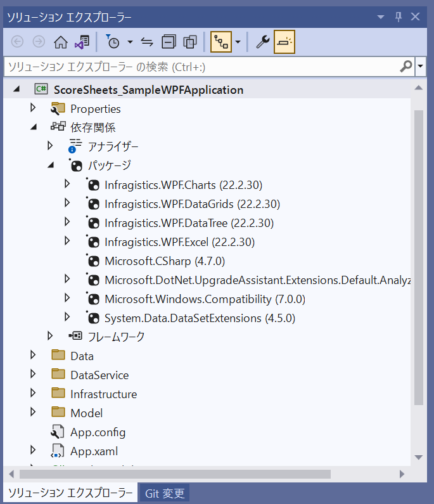The height and width of the screenshot is (504, 434).
Task: Click the Collapse All icon
Action: (169, 42)
